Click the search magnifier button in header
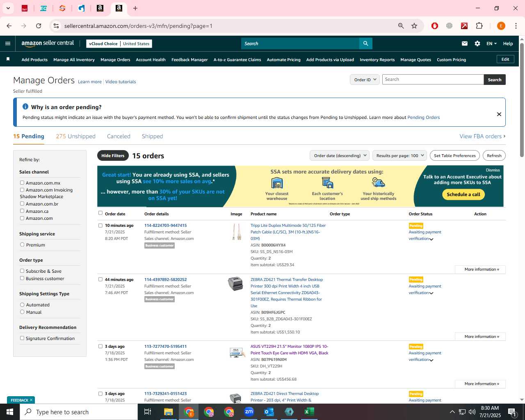 coord(365,43)
